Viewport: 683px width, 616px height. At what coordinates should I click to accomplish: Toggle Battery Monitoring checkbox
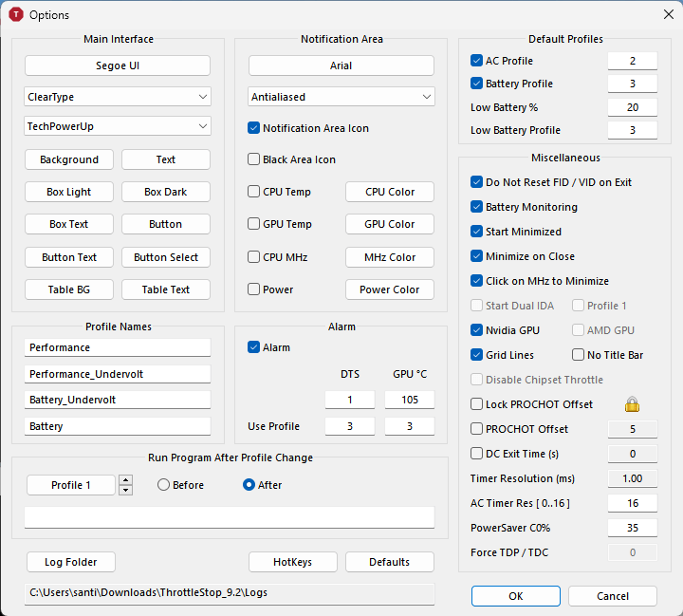coord(476,207)
